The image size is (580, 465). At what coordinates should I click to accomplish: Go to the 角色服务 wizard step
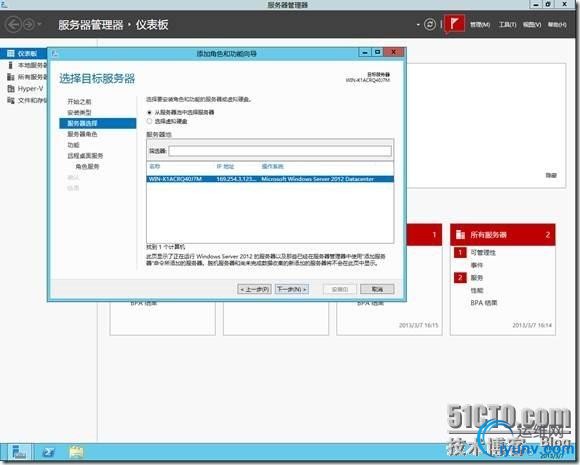(x=87, y=166)
